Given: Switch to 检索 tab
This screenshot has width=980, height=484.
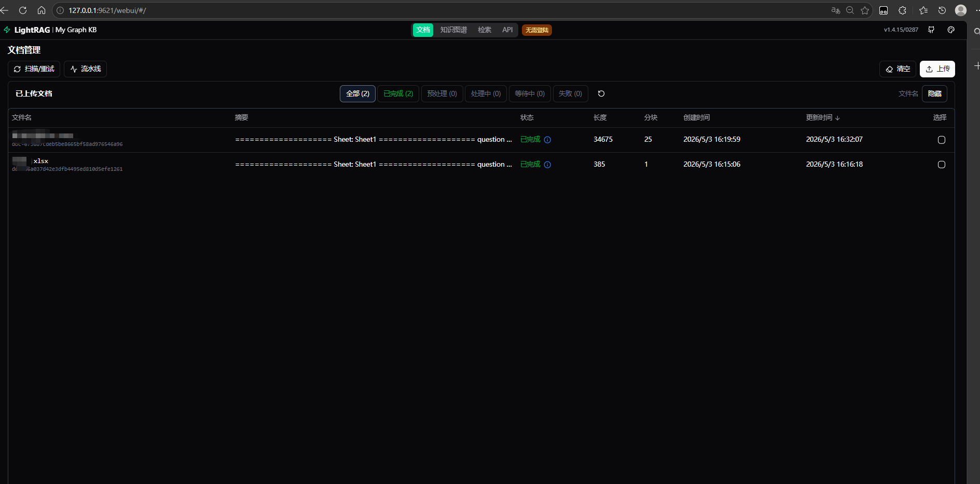Looking at the screenshot, I should pos(485,30).
